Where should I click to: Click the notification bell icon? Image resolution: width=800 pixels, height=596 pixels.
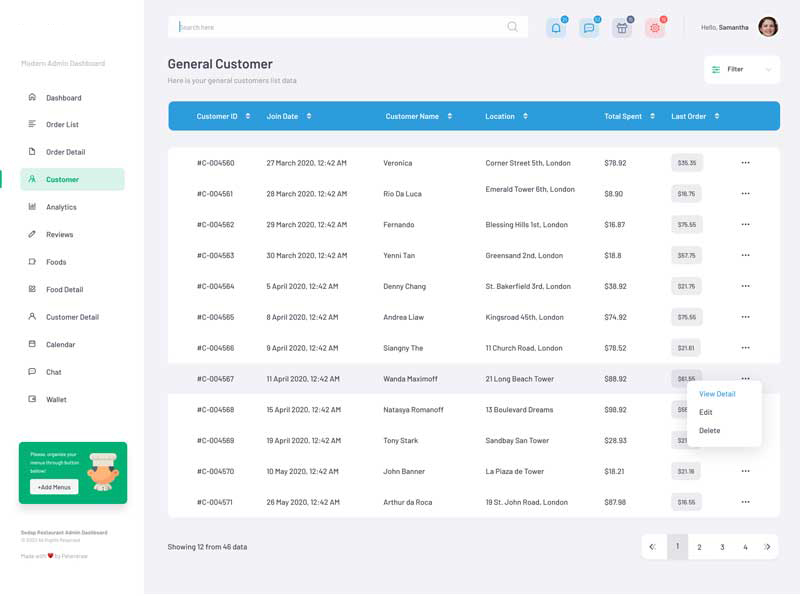coord(556,28)
